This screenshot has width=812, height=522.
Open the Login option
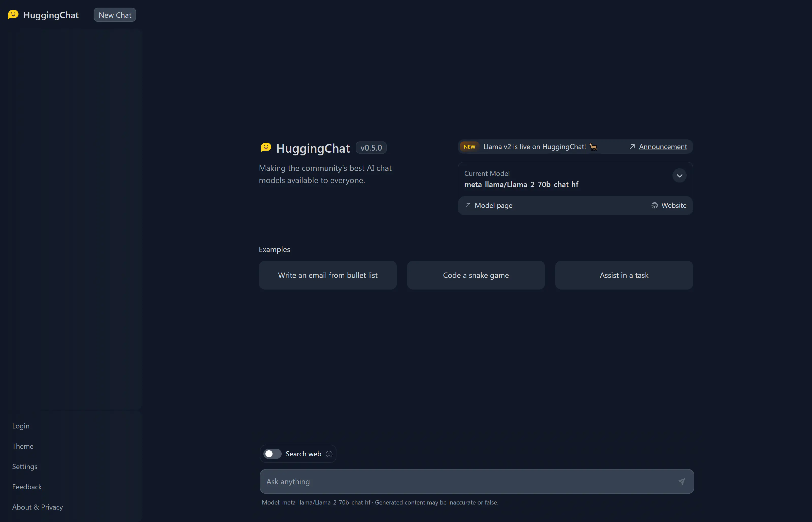pos(21,426)
